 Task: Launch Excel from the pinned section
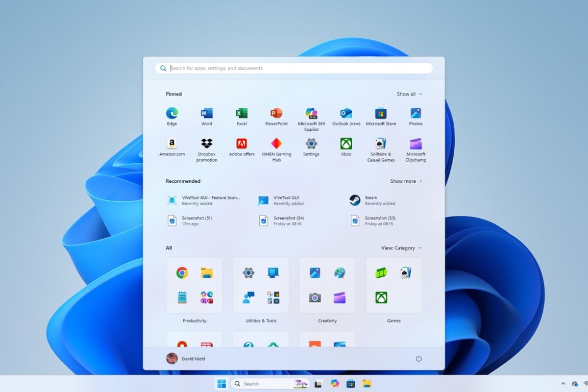[x=242, y=113]
